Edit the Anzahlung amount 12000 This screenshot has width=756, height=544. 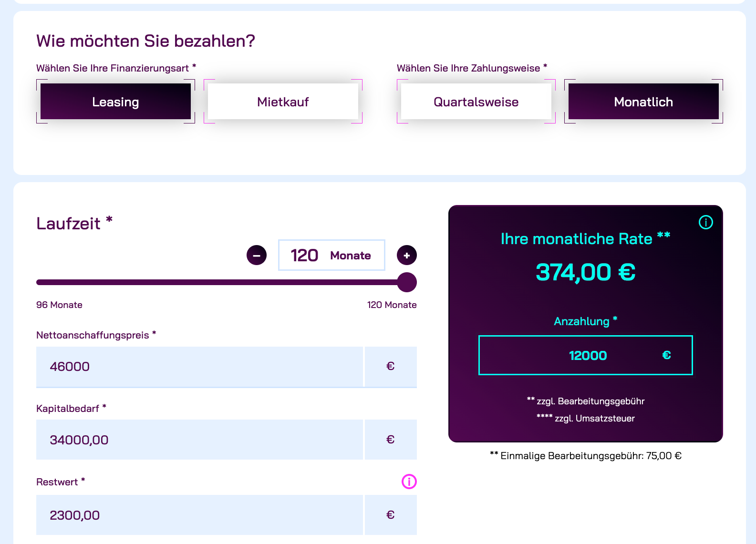pos(586,355)
